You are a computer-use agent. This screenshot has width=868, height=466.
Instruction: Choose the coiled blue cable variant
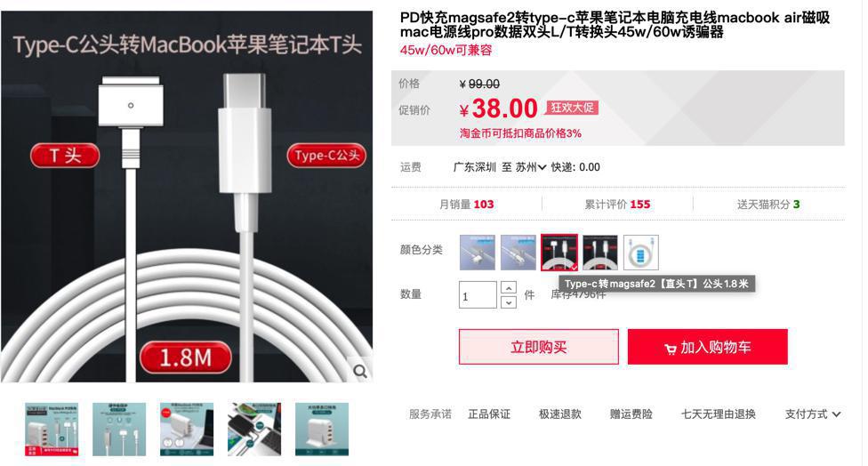point(641,253)
